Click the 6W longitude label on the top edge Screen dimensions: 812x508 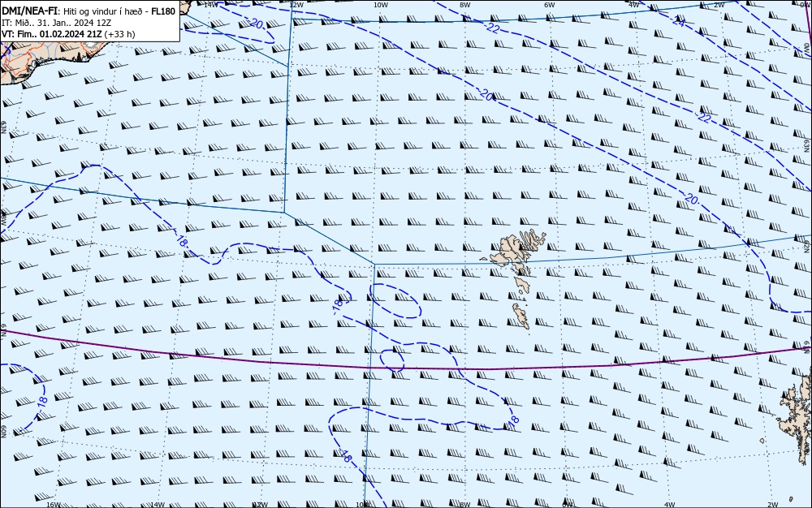pyautogui.click(x=549, y=5)
